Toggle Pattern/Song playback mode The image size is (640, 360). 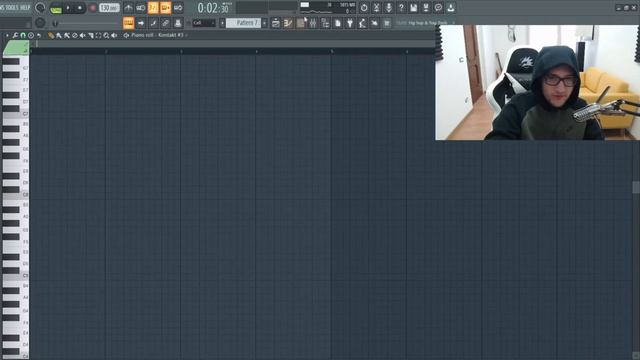click(56, 8)
